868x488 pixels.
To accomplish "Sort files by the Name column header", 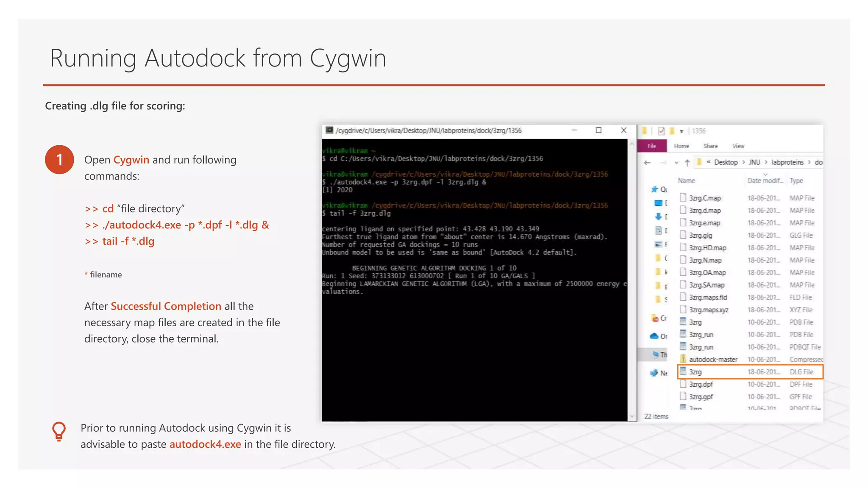I will (686, 180).
